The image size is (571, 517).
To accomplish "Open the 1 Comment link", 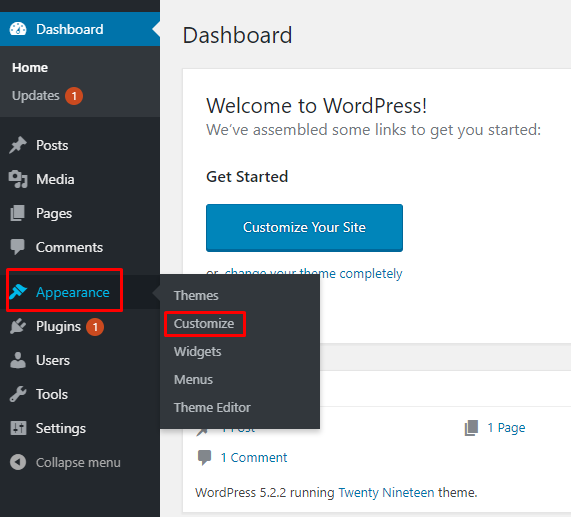I will click(x=254, y=457).
